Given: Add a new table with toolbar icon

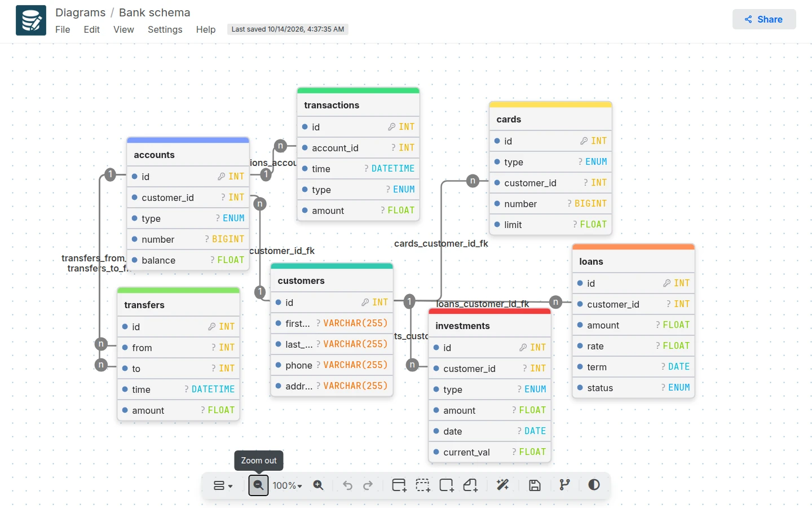Looking at the screenshot, I should pyautogui.click(x=399, y=485).
